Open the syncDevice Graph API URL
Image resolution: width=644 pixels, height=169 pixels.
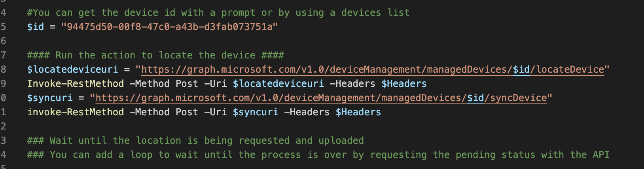pyautogui.click(x=277, y=98)
